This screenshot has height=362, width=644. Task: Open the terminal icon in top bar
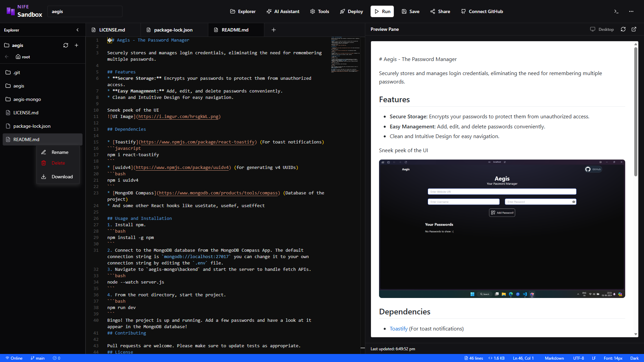click(616, 11)
